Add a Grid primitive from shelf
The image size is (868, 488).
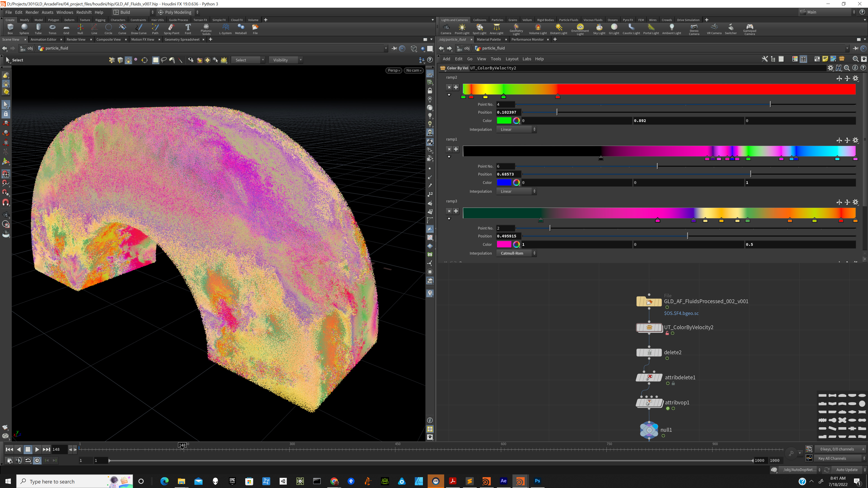click(66, 29)
